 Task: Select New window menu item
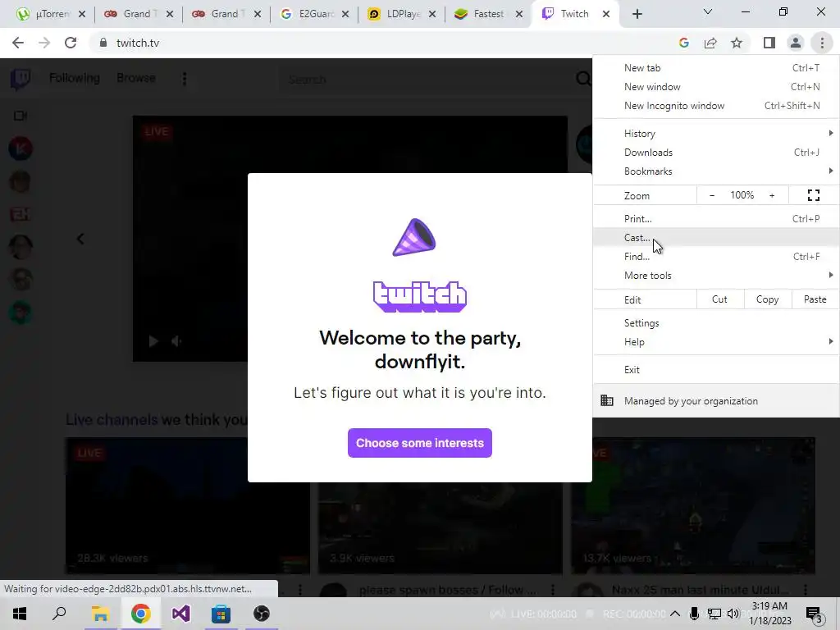tap(715, 87)
